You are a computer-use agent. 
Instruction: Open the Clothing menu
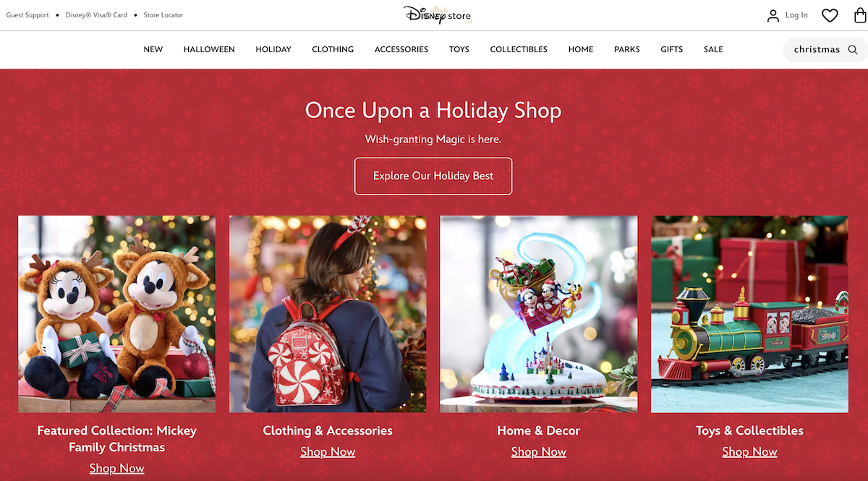point(333,49)
